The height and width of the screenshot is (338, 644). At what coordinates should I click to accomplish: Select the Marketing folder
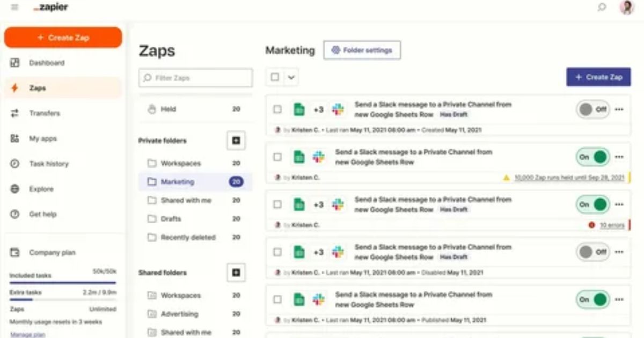(x=195, y=182)
